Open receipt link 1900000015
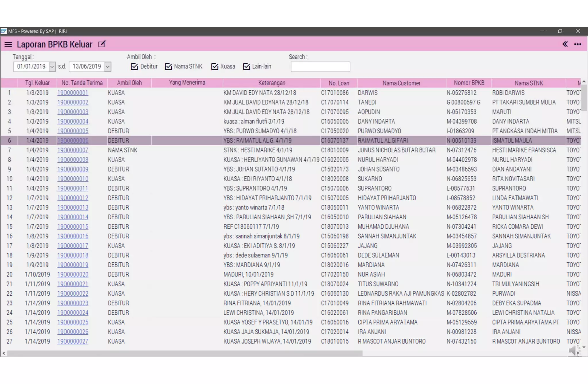This screenshot has height=384, width=588. 73,227
